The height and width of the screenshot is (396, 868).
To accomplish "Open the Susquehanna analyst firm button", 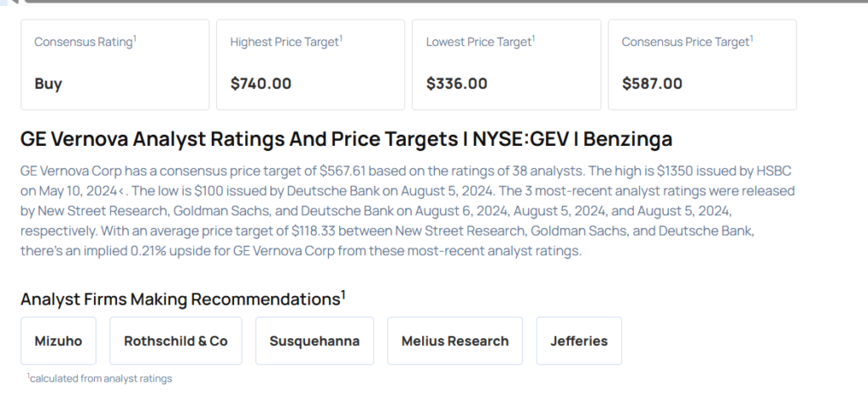I will point(314,341).
